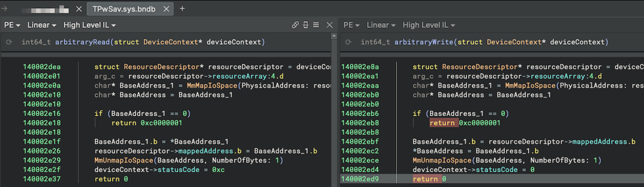Select address 140002dea in left pane
This screenshot has height=187, width=644.
coord(42,67)
